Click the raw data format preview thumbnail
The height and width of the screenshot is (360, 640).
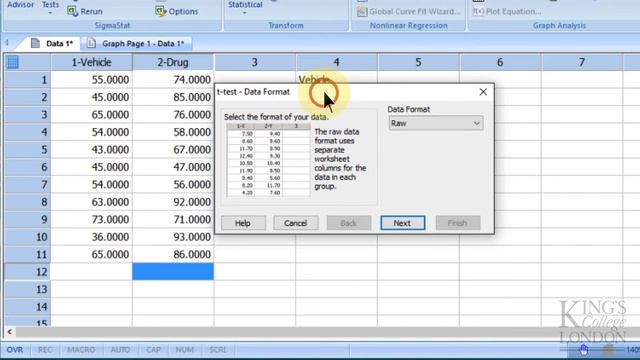[x=268, y=160]
